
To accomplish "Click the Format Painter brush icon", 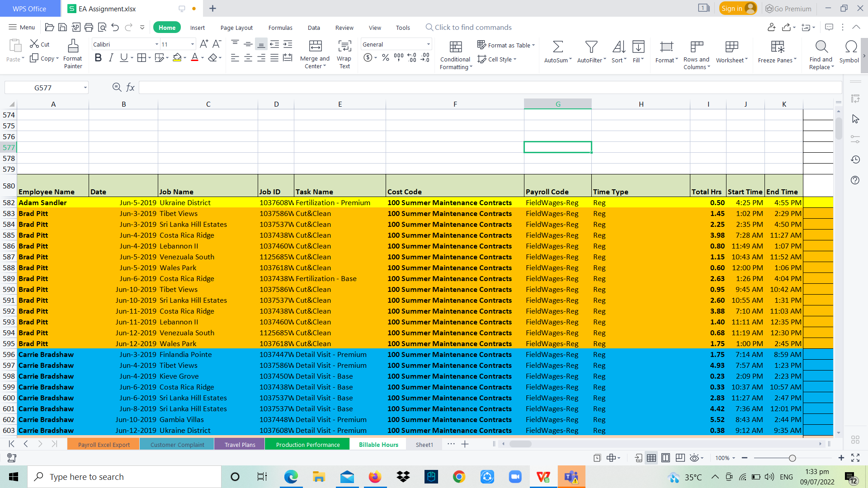I will click(x=73, y=46).
